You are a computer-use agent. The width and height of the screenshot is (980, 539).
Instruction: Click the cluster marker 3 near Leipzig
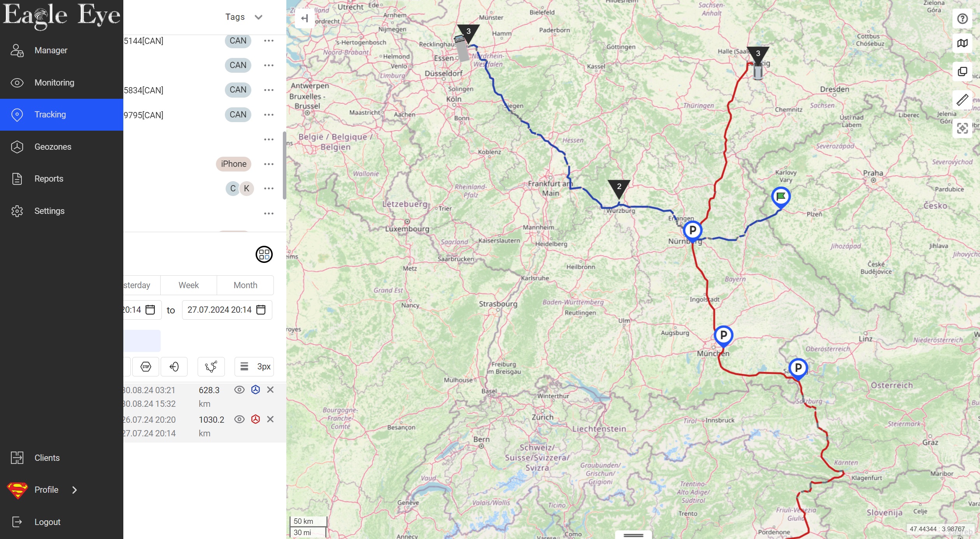point(758,56)
